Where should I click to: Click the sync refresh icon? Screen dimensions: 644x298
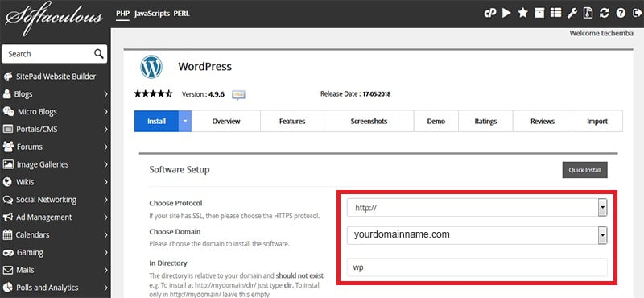pos(605,13)
